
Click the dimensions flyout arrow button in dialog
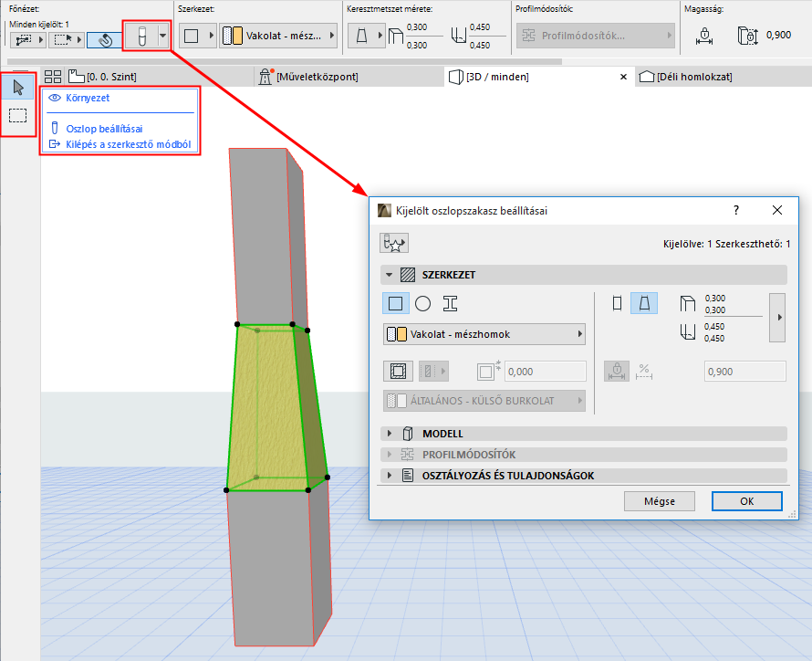(x=777, y=318)
